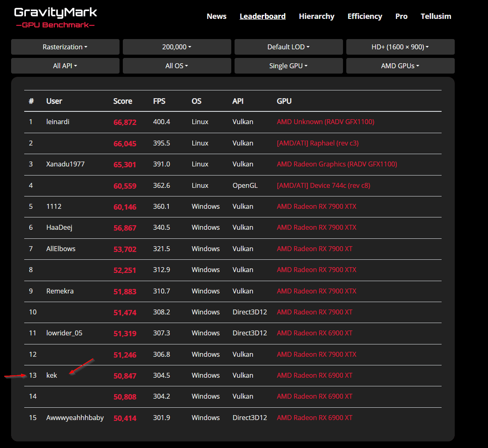Select user name Awwwyeahhhbaby
This screenshot has width=488, height=448.
(75, 418)
